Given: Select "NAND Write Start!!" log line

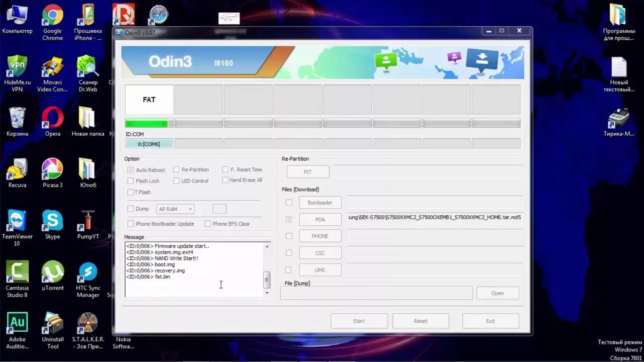Looking at the screenshot, I should pyautogui.click(x=162, y=258).
